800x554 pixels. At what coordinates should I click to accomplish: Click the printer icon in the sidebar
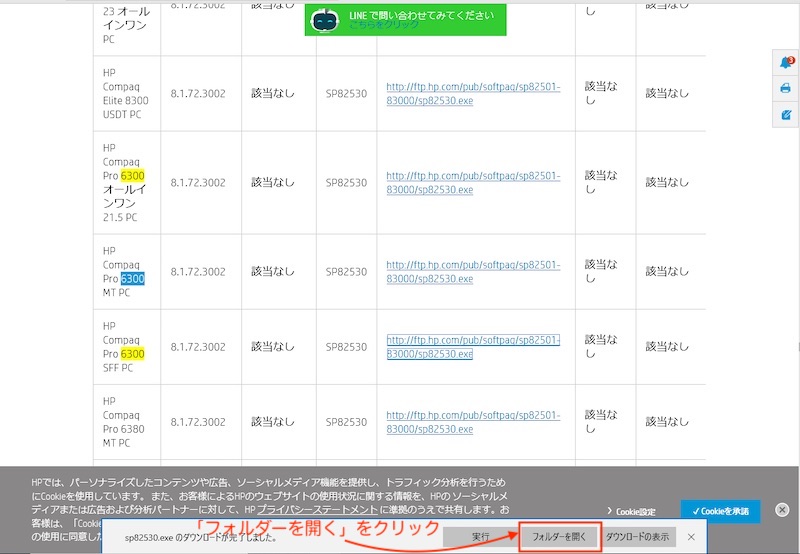(785, 88)
